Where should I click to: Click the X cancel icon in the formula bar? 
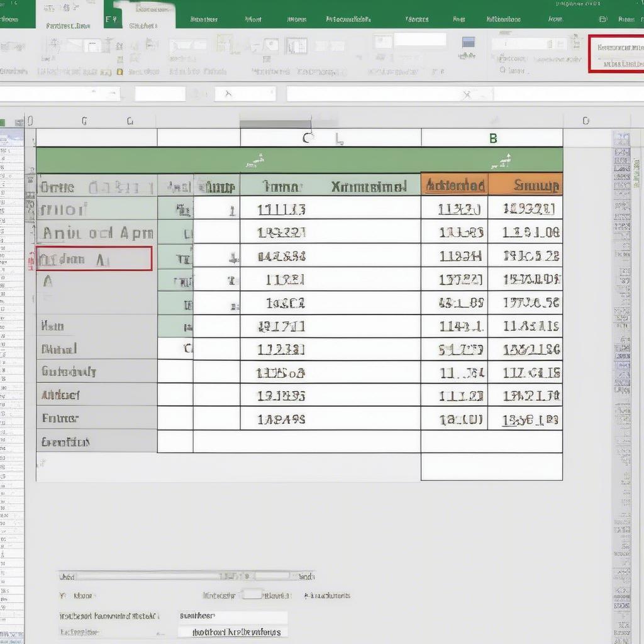pos(467,95)
